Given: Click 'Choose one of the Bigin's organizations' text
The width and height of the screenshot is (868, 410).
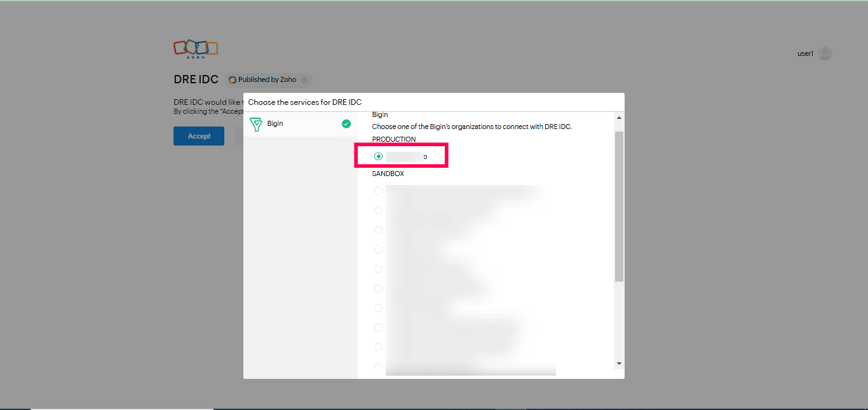Looking at the screenshot, I should point(472,126).
